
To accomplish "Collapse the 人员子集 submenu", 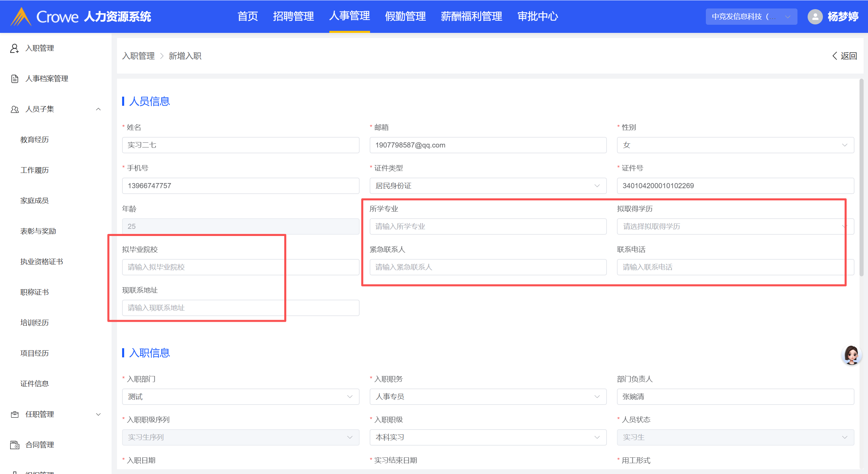I will 98,109.
